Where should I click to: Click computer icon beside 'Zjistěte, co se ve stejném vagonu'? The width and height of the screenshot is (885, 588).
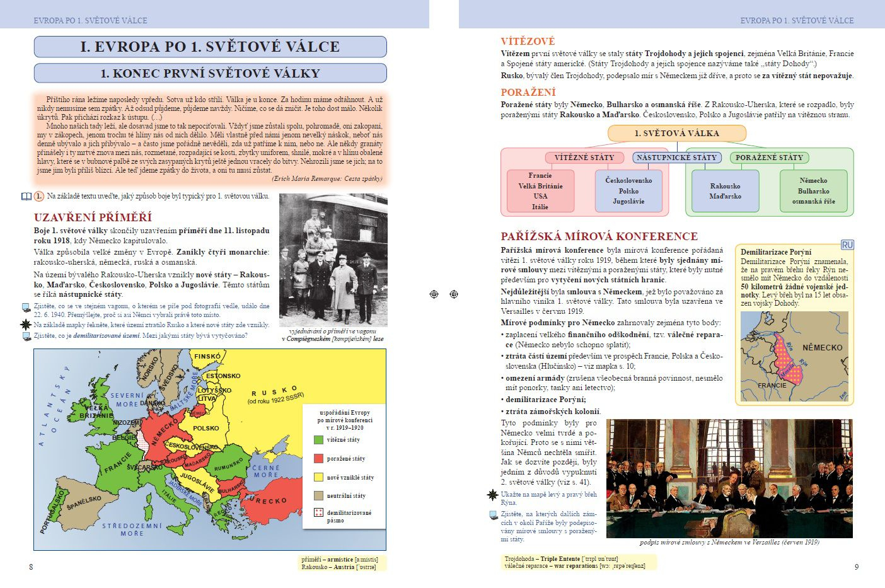point(26,308)
